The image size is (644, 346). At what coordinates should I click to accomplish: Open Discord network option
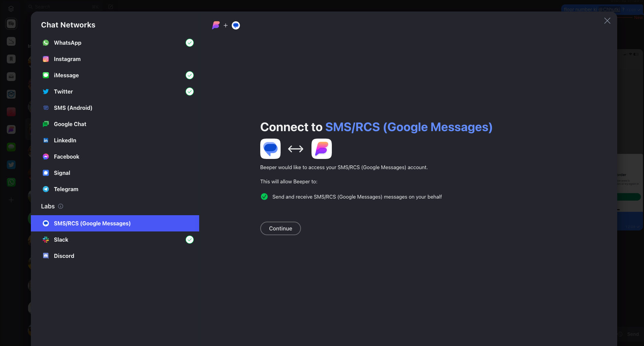point(115,256)
